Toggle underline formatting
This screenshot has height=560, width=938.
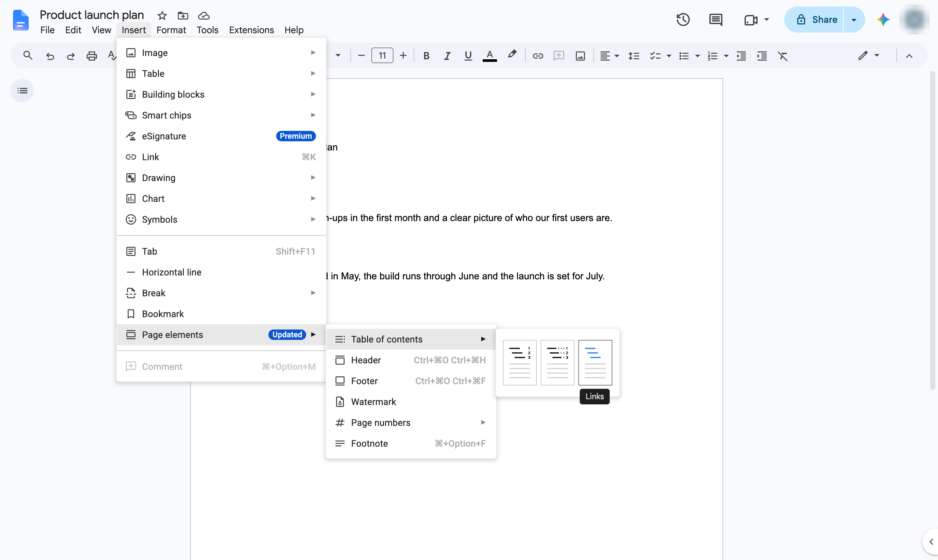tap(468, 56)
